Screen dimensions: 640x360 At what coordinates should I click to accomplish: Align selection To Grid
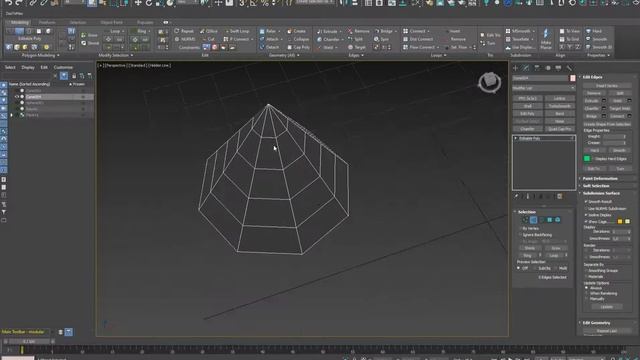tap(570, 39)
